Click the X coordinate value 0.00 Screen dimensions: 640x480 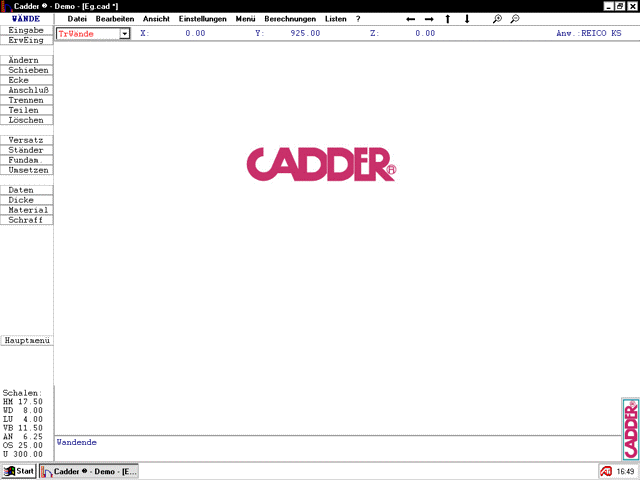click(x=195, y=33)
